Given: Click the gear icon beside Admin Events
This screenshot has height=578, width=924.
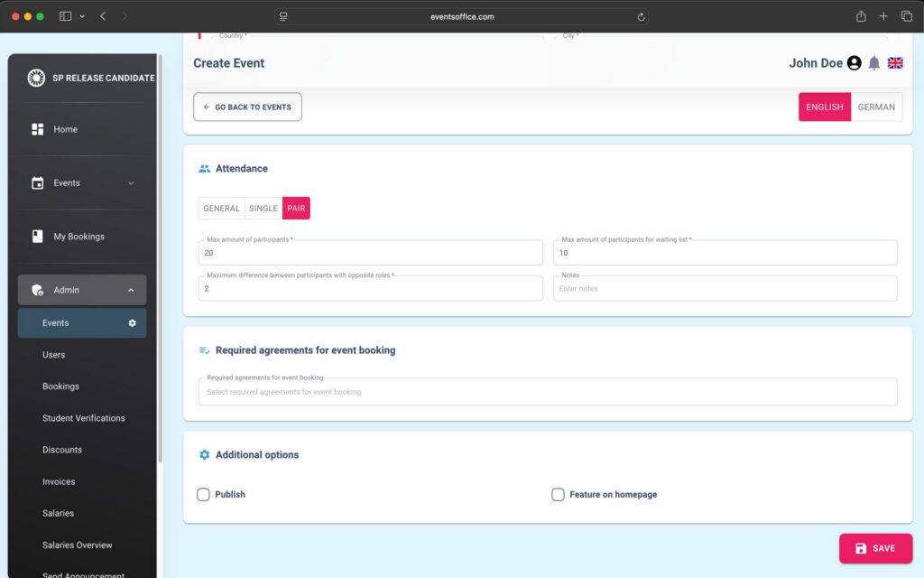Looking at the screenshot, I should [132, 323].
